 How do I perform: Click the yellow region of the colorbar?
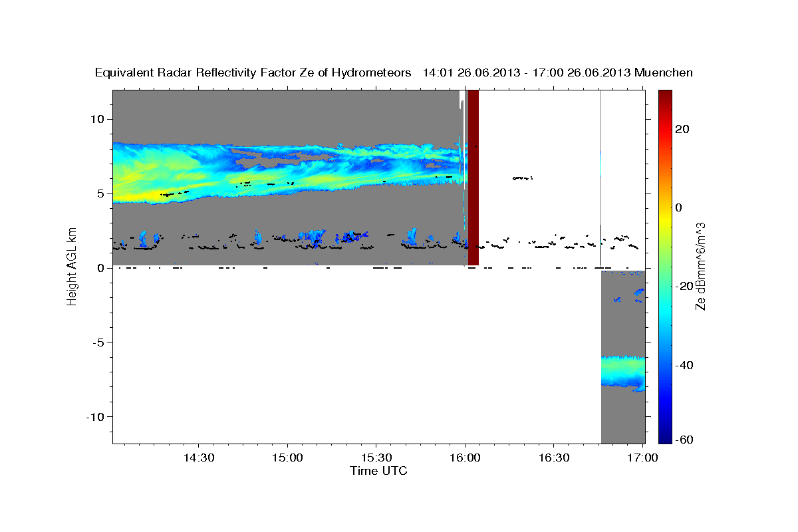pyautogui.click(x=665, y=219)
